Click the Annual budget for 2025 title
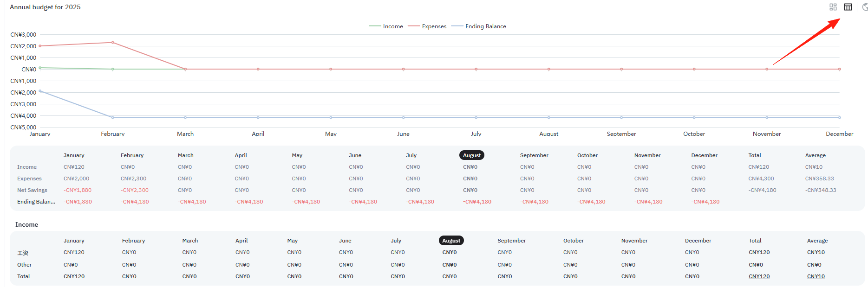This screenshot has height=287, width=868. click(x=45, y=7)
